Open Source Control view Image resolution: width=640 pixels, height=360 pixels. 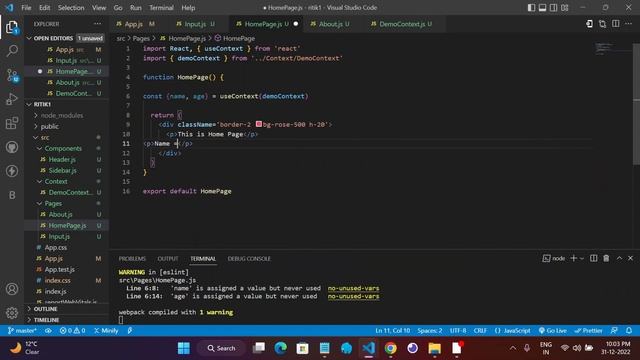coord(12,76)
